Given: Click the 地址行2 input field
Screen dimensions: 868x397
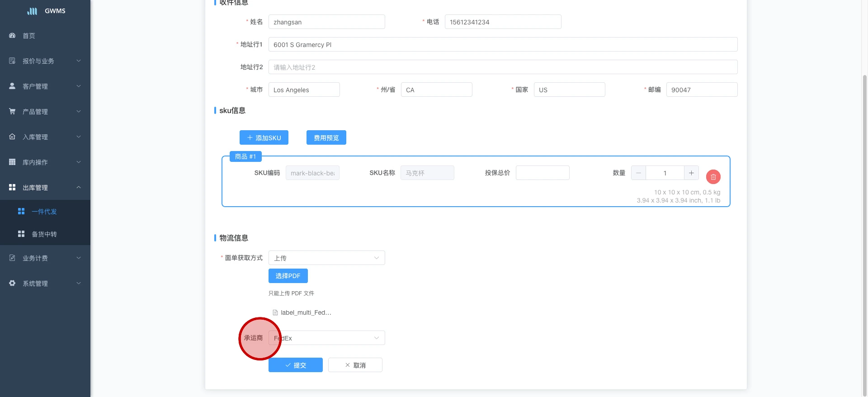Looking at the screenshot, I should pyautogui.click(x=503, y=67).
